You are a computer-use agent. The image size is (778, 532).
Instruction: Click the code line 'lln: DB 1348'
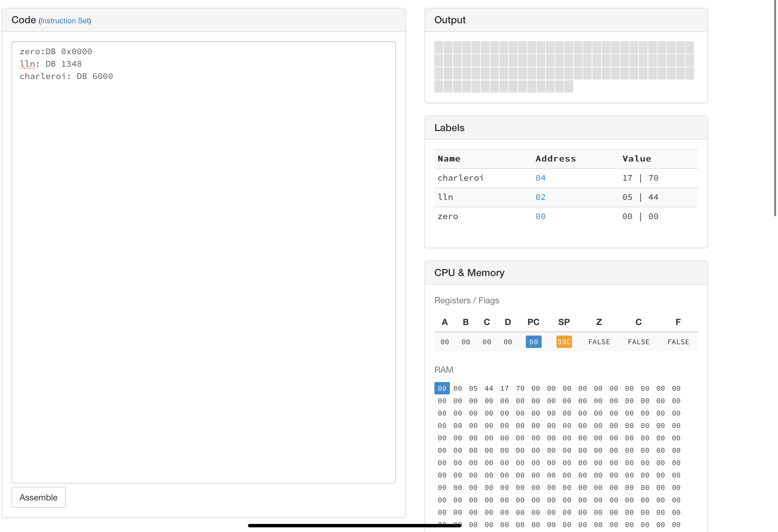(x=51, y=64)
